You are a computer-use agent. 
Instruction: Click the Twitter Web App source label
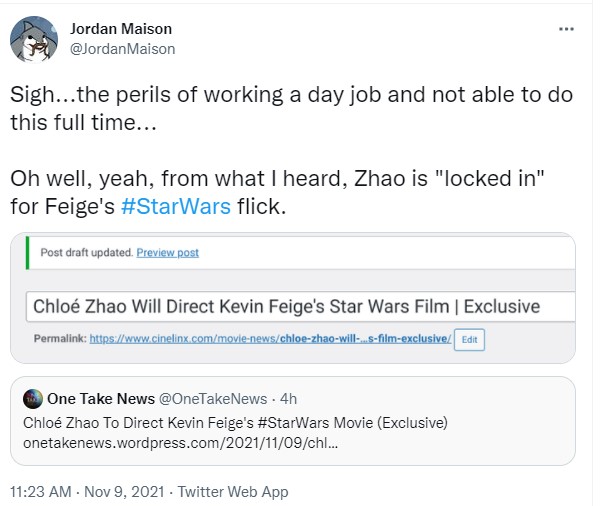click(x=233, y=492)
